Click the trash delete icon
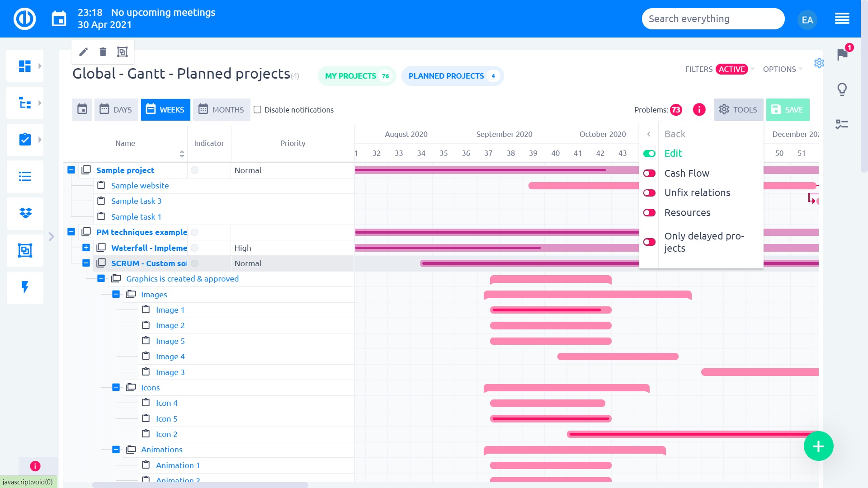Viewport: 868px width, 488px height. click(103, 52)
